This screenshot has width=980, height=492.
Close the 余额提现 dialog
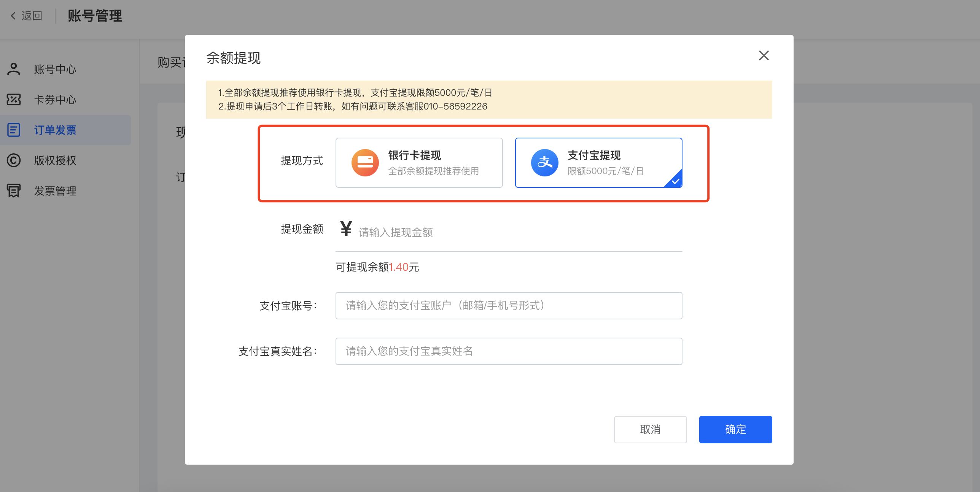pyautogui.click(x=764, y=56)
